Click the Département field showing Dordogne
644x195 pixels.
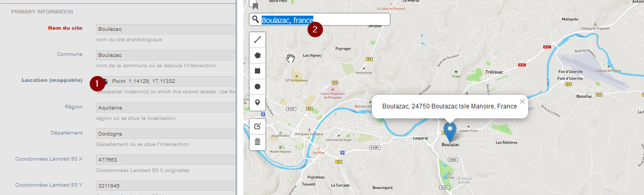coord(166,134)
